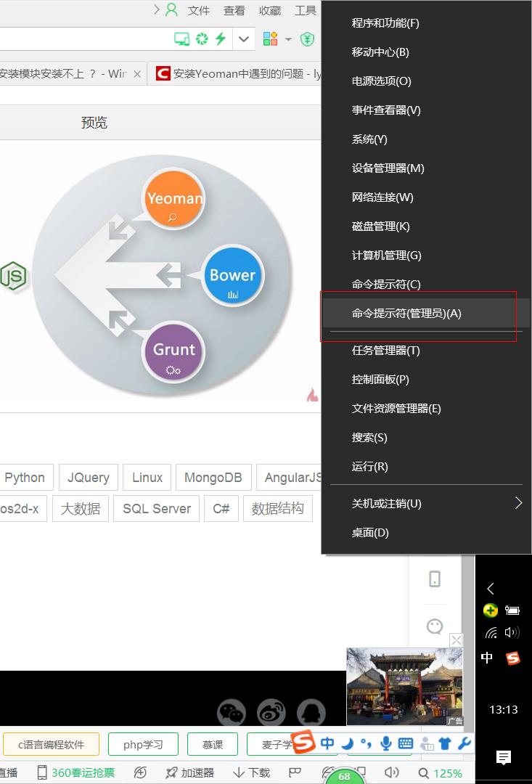
Task: Open 网络连接(W) from the menu
Action: 426,197
